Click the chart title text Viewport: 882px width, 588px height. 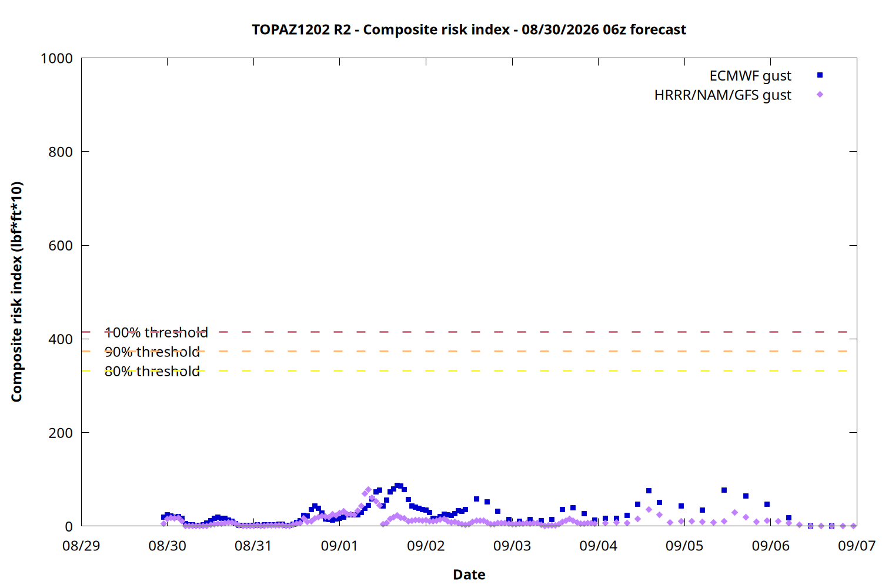[469, 29]
